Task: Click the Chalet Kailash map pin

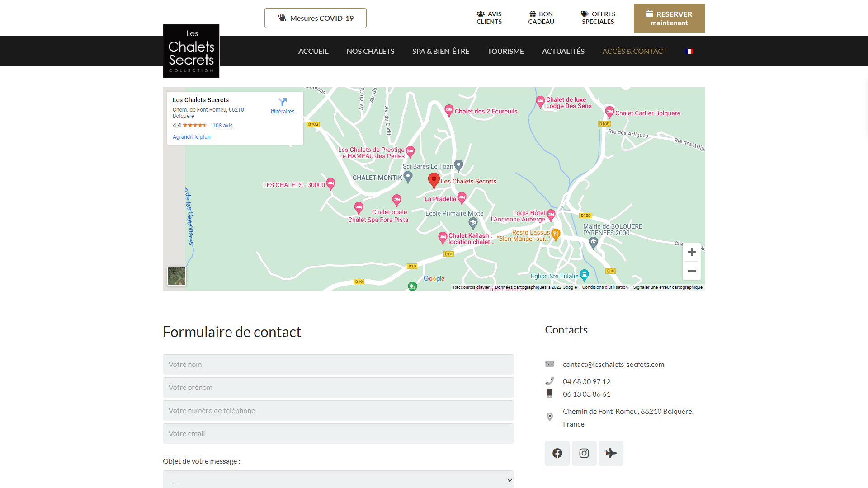Action: click(x=443, y=237)
